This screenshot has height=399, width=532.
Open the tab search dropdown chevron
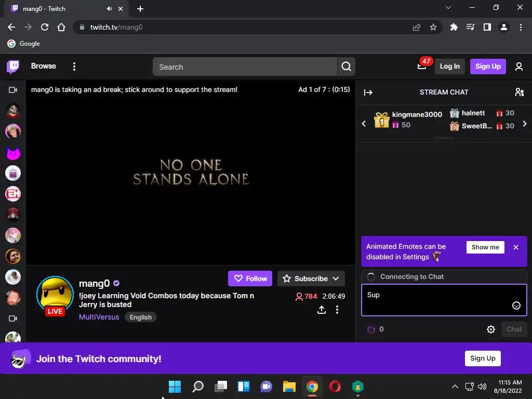[448, 7]
